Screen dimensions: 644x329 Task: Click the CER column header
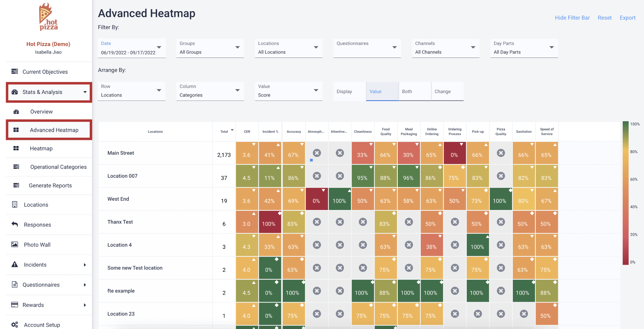point(247,132)
